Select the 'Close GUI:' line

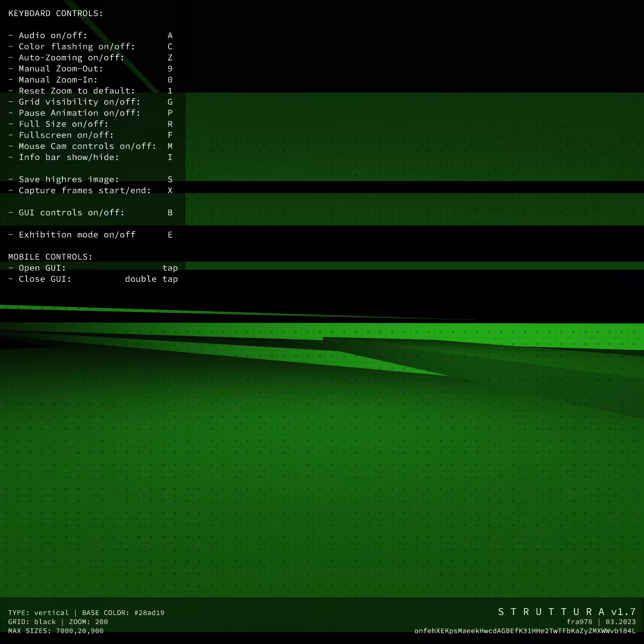pyautogui.click(x=93, y=279)
